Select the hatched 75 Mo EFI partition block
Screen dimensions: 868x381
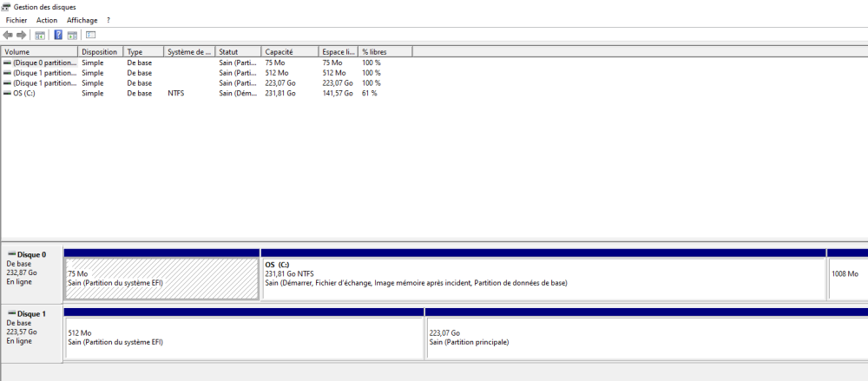161,278
